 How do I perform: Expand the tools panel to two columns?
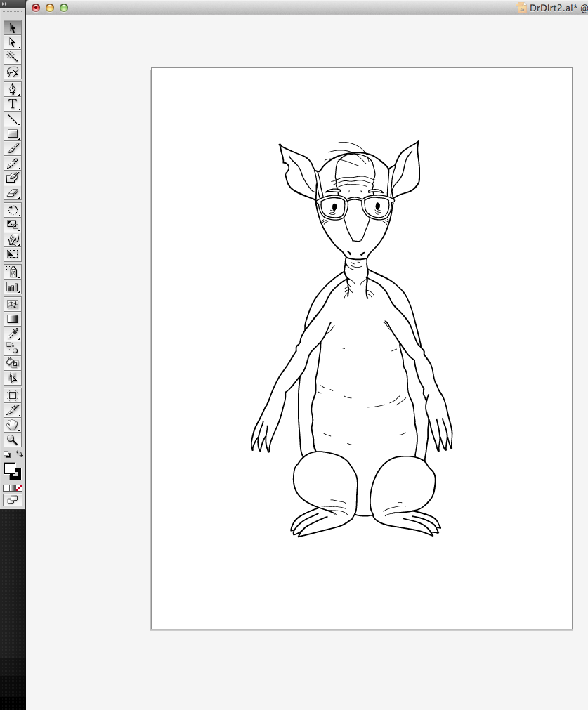pos(5,4)
